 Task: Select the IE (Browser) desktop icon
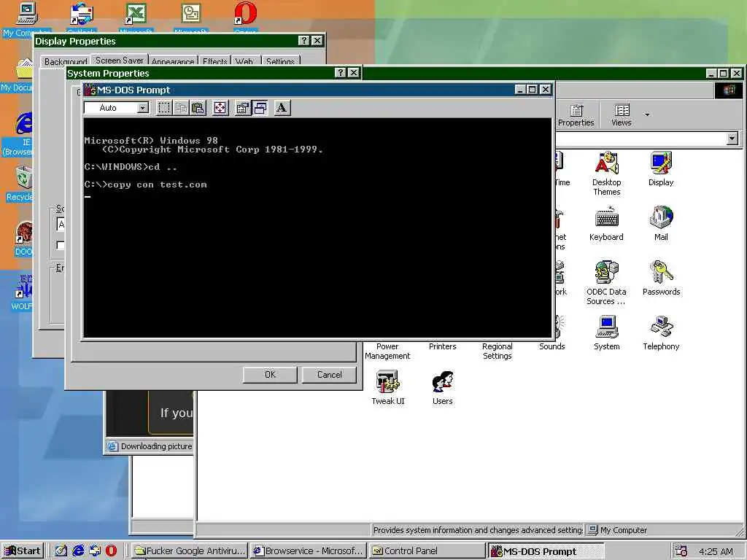click(23, 134)
